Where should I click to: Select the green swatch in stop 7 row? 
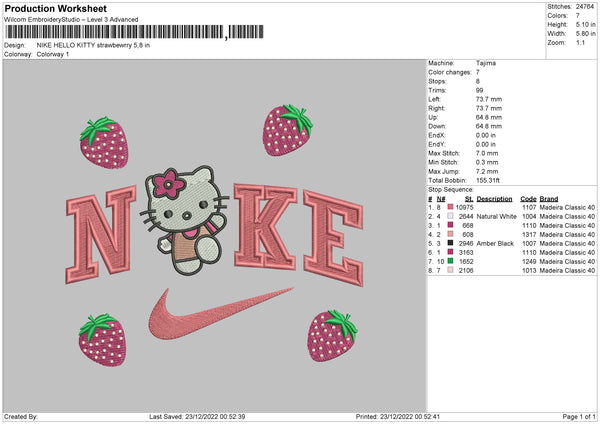(x=450, y=261)
